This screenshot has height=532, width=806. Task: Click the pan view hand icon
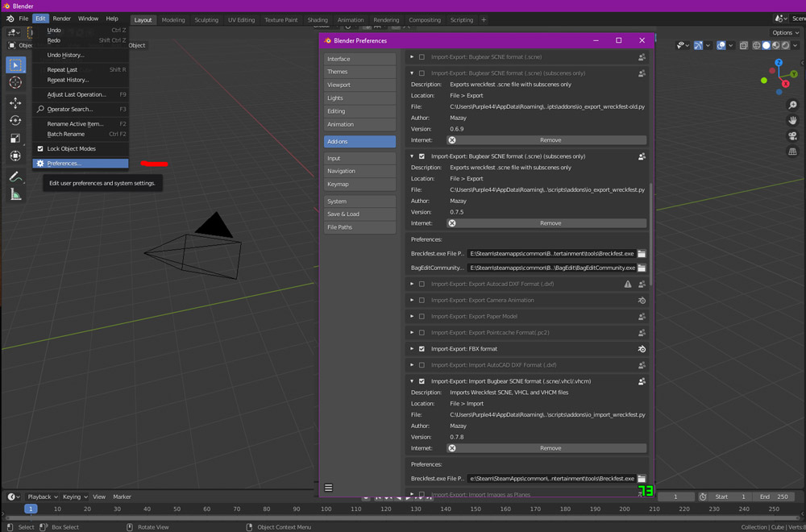[792, 120]
